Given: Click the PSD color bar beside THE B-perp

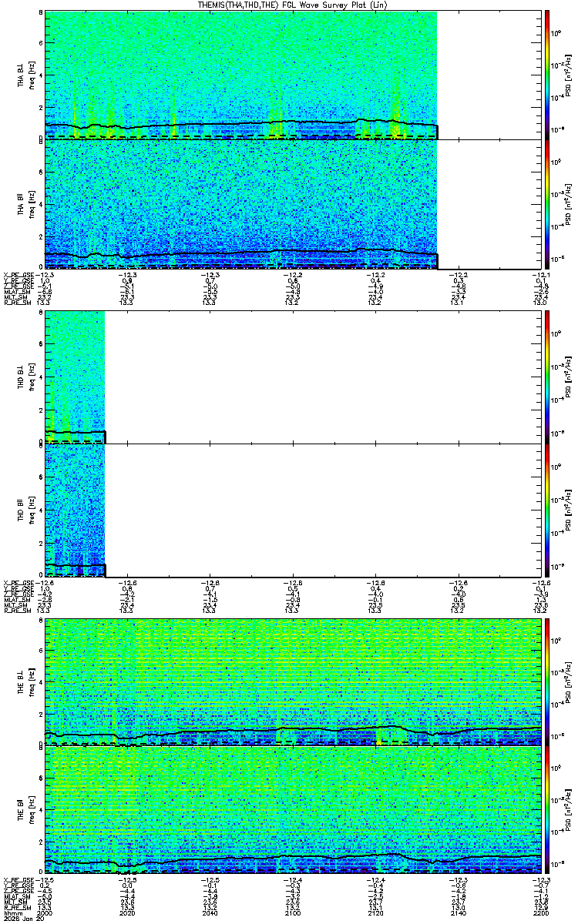Looking at the screenshot, I should 547,681.
